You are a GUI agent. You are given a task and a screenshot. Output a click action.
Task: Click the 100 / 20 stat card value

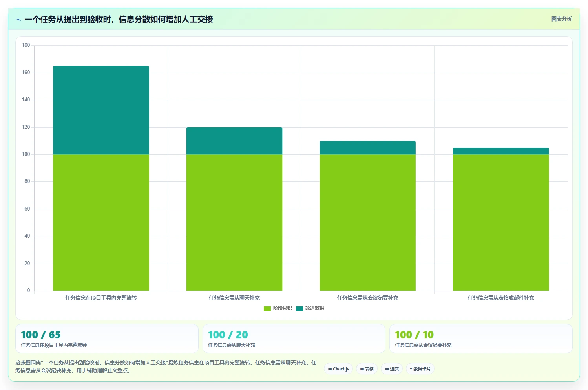tap(228, 335)
